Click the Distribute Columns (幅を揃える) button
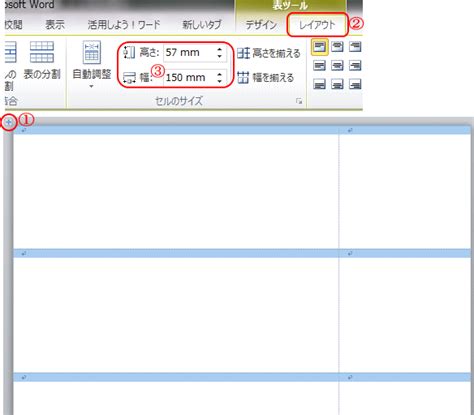The image size is (474, 415). pos(266,78)
